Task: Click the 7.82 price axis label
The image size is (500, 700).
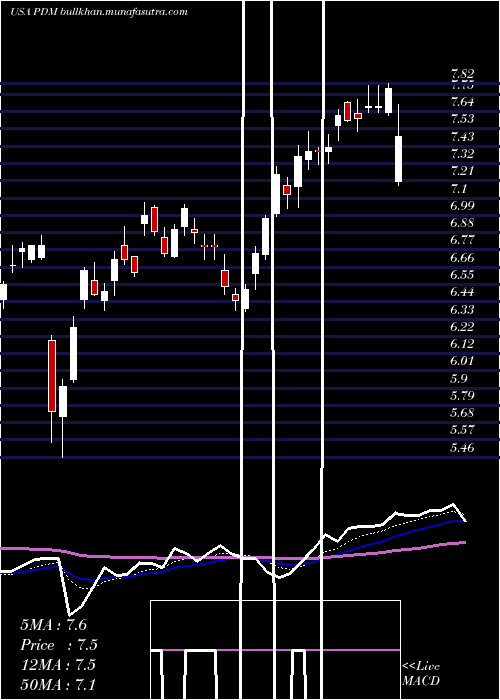Action: point(462,75)
